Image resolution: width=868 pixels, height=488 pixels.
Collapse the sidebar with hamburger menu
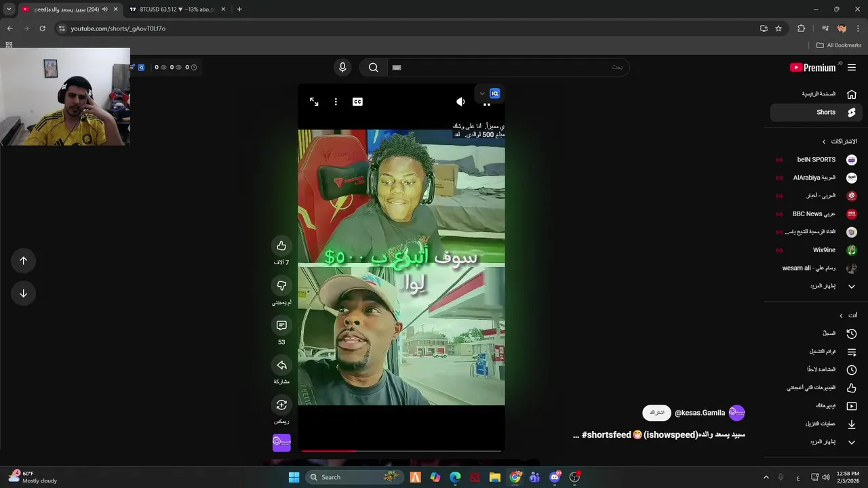852,67
